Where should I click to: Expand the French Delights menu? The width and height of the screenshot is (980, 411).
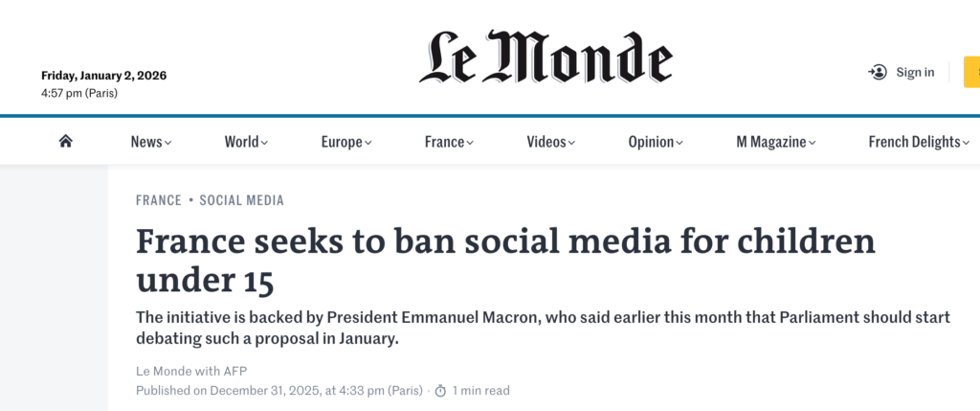coord(920,142)
